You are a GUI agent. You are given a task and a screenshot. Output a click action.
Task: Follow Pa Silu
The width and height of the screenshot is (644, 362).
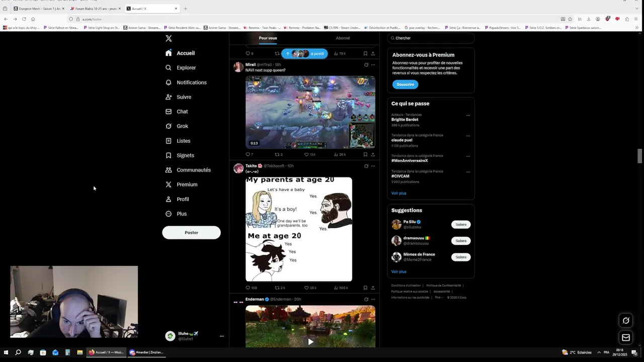(461, 225)
